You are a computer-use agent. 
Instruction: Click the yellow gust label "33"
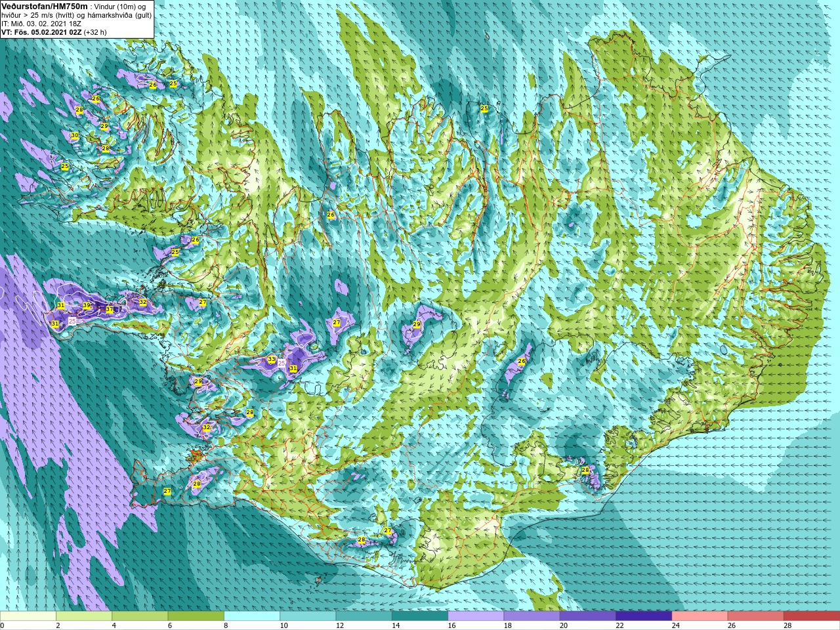[272, 360]
